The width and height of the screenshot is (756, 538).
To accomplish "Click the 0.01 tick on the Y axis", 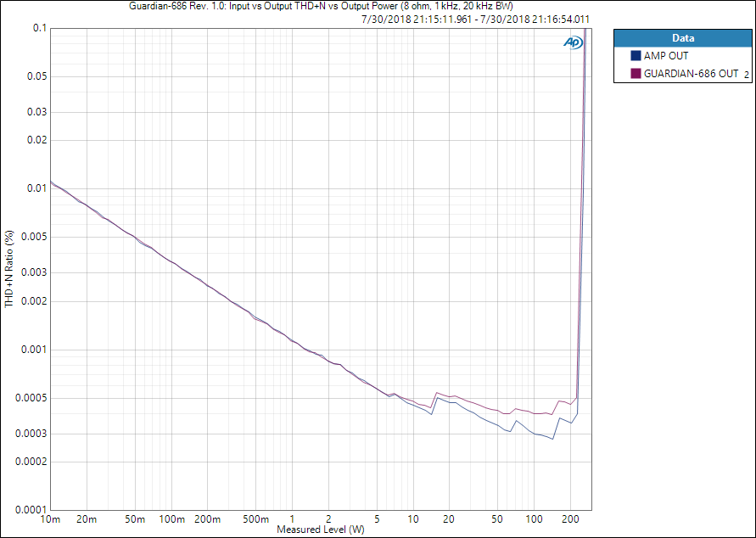I will point(37,188).
